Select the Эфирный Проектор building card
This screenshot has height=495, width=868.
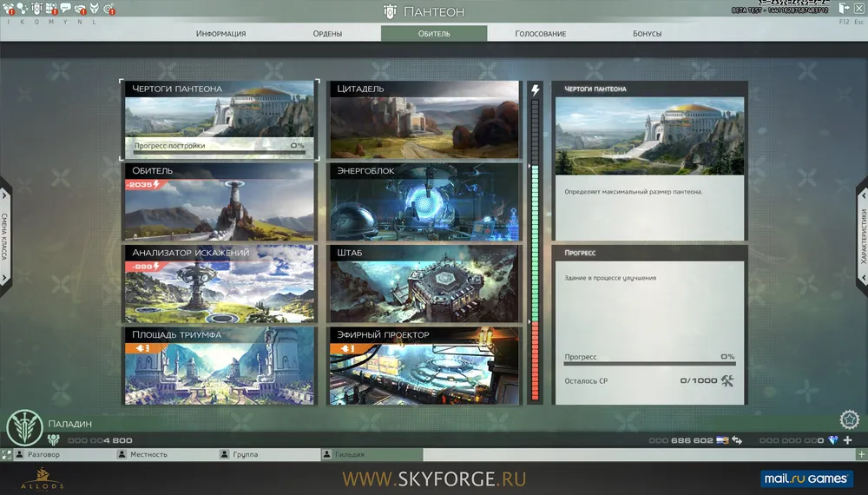point(424,366)
